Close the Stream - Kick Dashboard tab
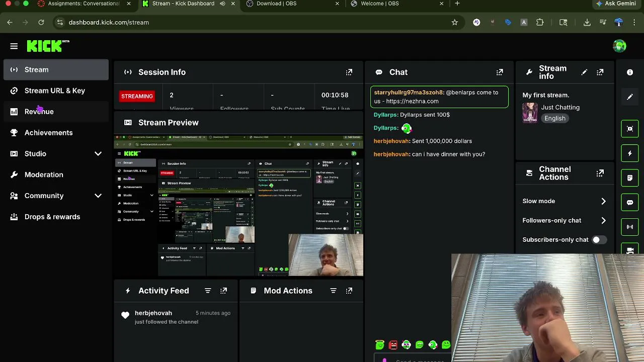Screen dimensions: 644x362 (x=232, y=4)
